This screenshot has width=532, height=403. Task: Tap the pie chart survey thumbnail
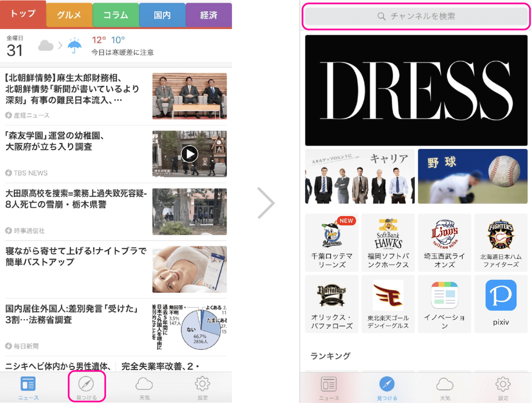(189, 327)
